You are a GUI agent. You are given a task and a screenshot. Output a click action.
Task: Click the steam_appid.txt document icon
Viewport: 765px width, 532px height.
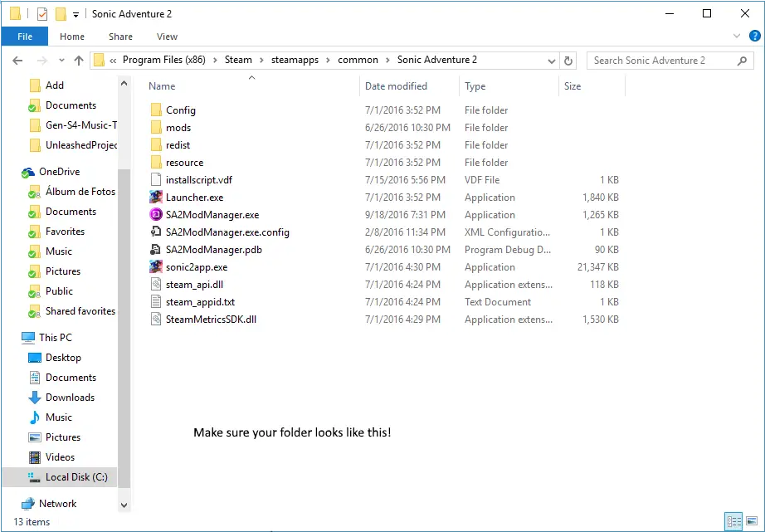click(156, 301)
